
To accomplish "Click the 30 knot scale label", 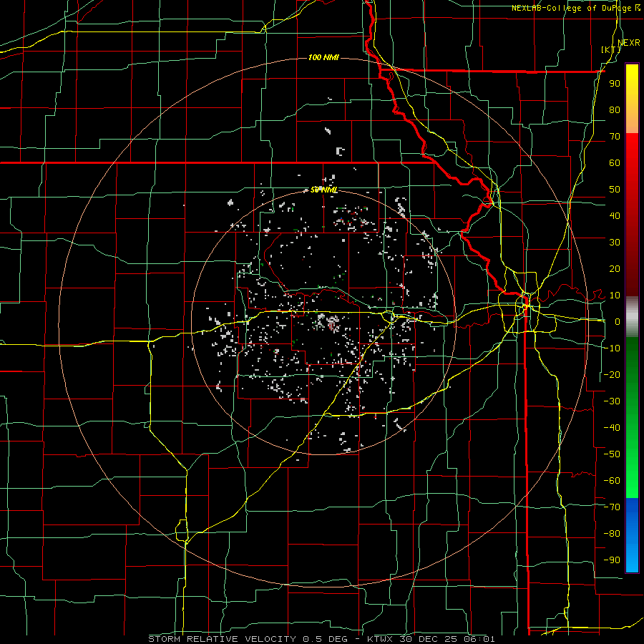I will click(615, 243).
